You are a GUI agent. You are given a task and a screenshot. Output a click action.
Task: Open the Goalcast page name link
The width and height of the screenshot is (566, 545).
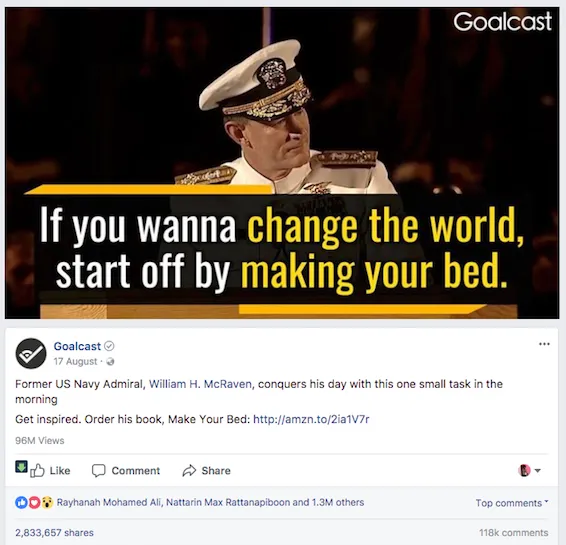(x=77, y=346)
